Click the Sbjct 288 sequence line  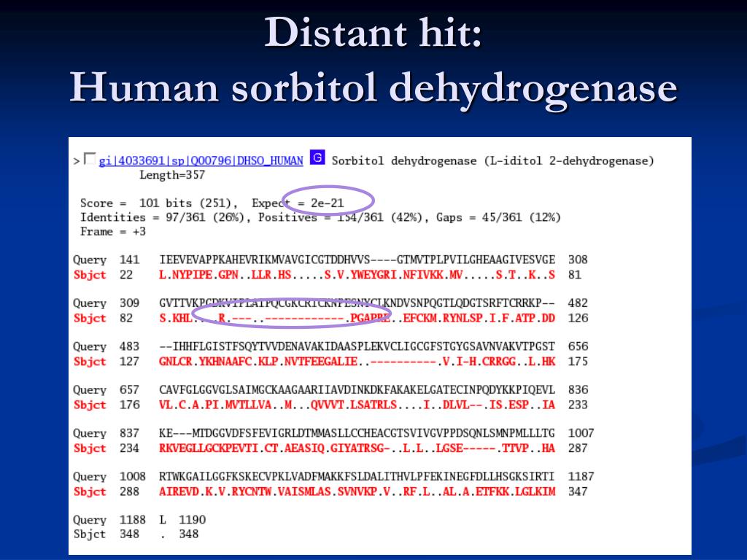pyautogui.click(x=330, y=491)
